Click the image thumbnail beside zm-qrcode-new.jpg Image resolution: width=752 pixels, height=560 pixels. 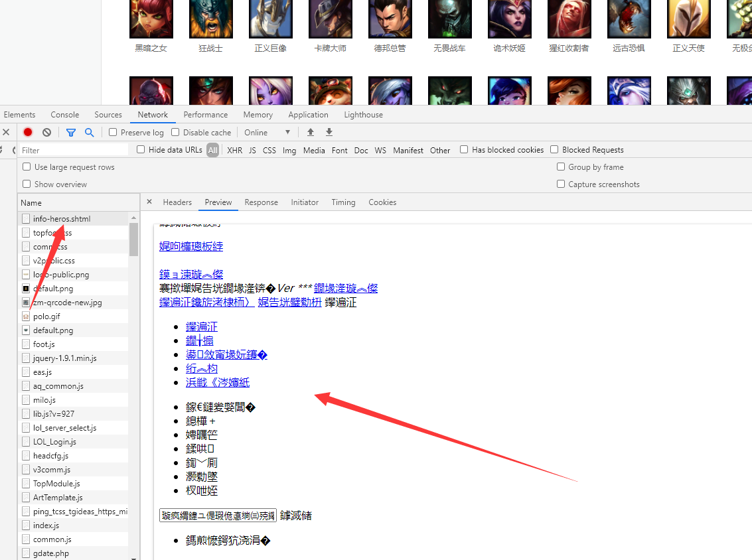point(25,302)
